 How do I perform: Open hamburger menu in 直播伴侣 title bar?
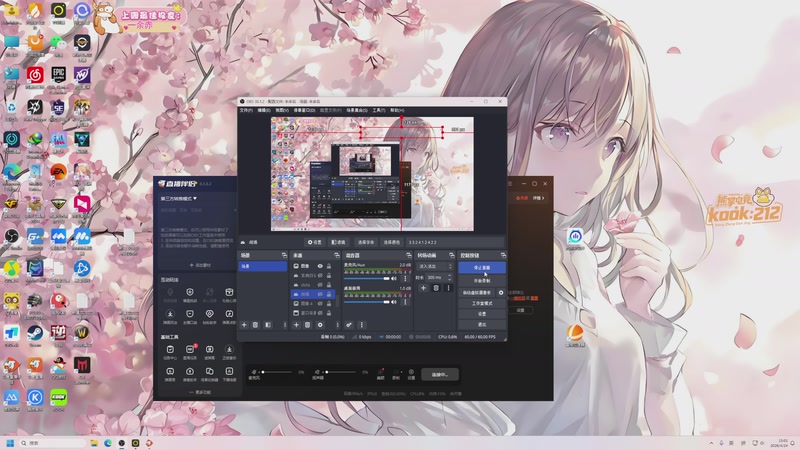pos(510,184)
